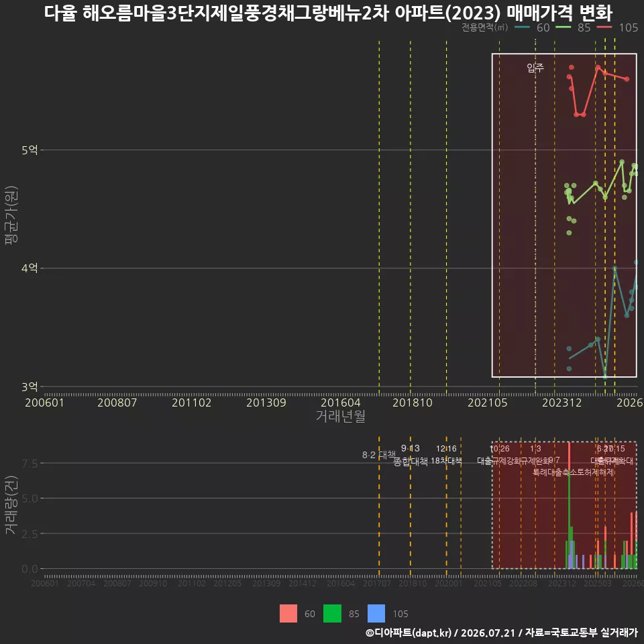Click the 60 label in the bar legend

(310, 614)
